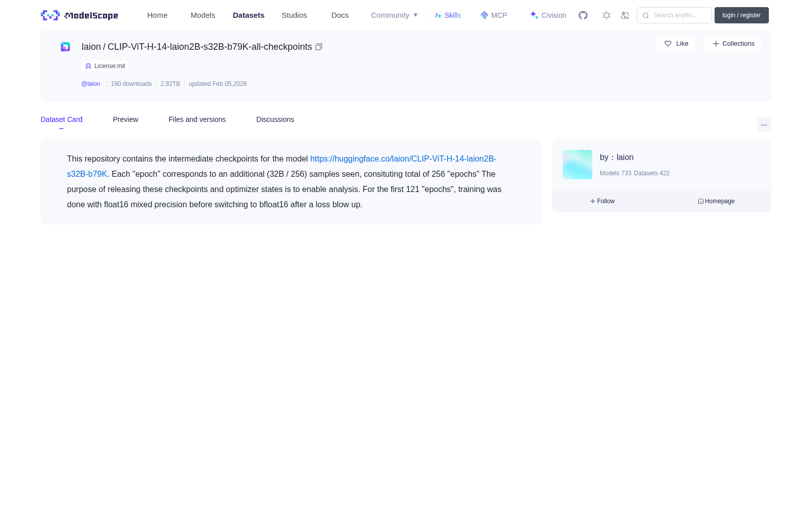Image resolution: width=812 pixels, height=508 pixels.
Task: Switch language with the translate icon
Action: click(x=625, y=15)
